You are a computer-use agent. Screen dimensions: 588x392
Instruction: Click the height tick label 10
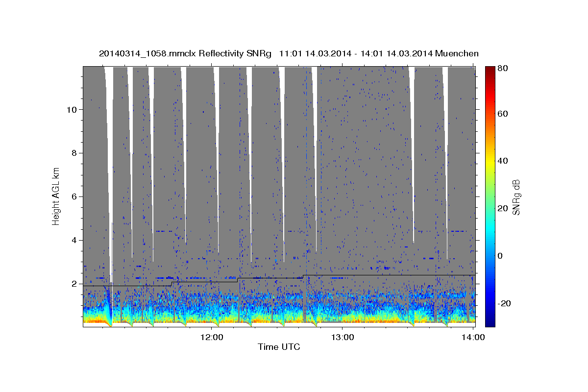pos(73,109)
